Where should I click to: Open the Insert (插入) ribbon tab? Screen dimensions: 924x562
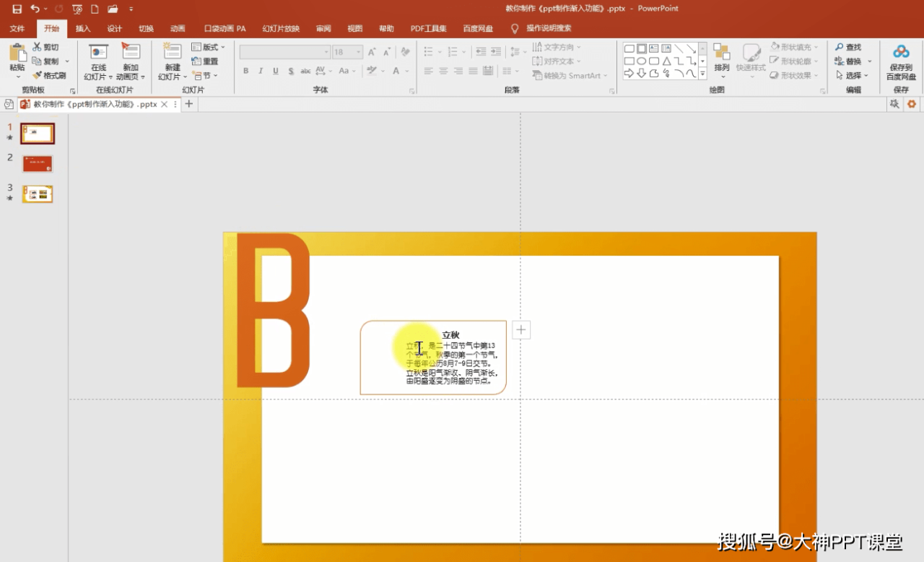[x=83, y=29]
